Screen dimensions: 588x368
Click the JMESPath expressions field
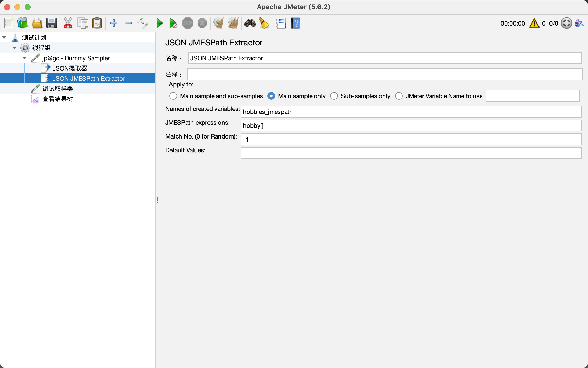click(x=411, y=125)
